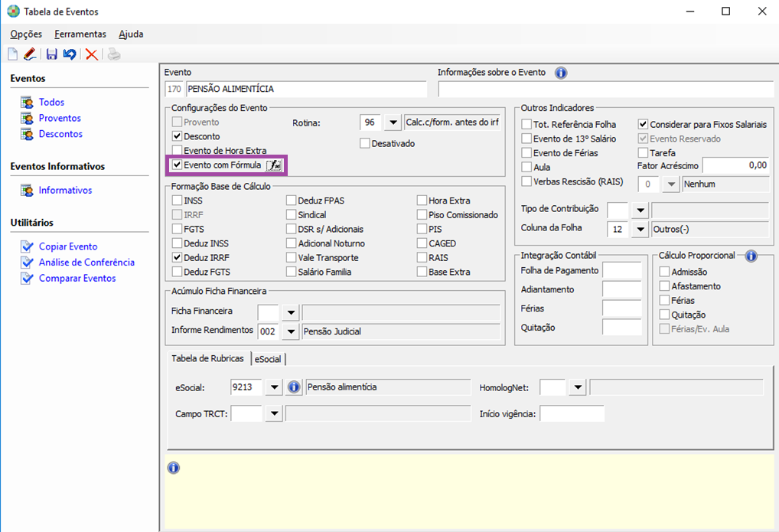Click the Edit pencil toolbar icon
Image resolution: width=779 pixels, height=532 pixels.
30,54
